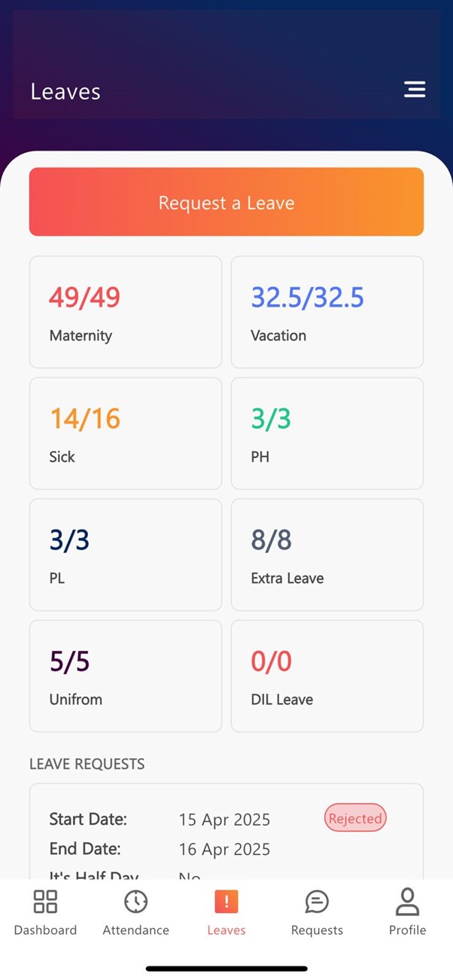Select the Sick 14/16 leave card
This screenshot has width=453, height=980.
coord(126,433)
